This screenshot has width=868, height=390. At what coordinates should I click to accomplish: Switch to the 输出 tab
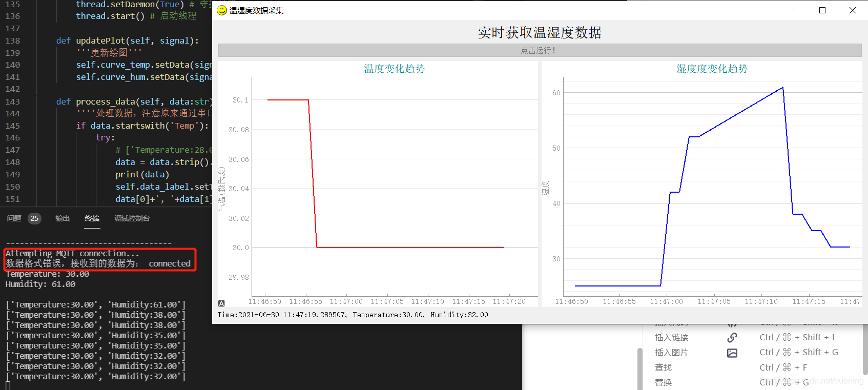pyautogui.click(x=63, y=218)
